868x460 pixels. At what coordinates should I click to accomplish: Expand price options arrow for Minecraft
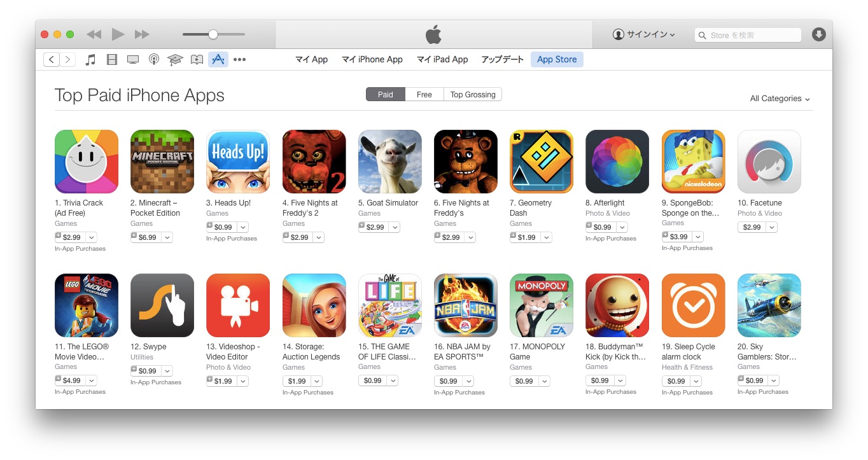(167, 237)
